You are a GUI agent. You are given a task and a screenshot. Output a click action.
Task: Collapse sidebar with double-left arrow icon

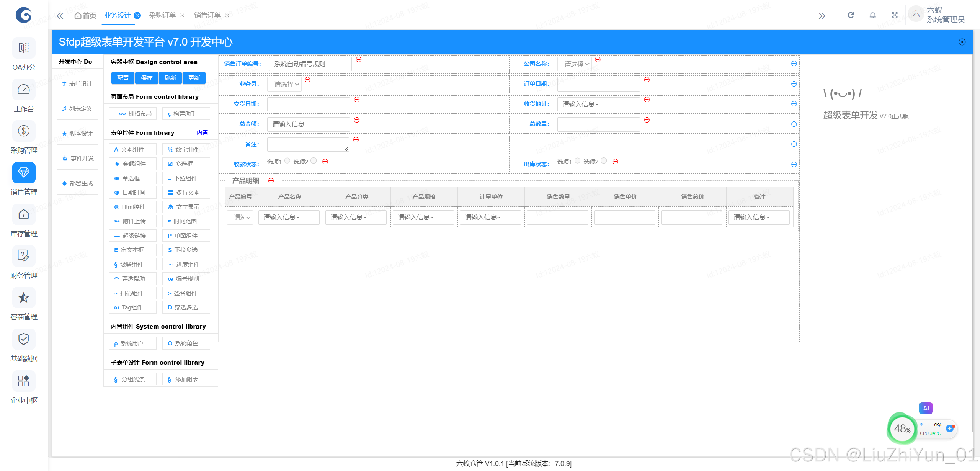pos(60,16)
